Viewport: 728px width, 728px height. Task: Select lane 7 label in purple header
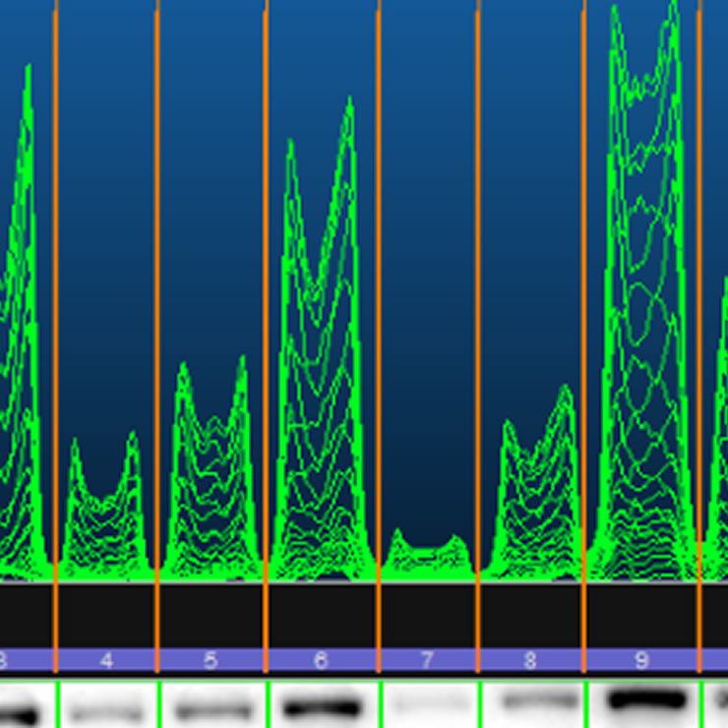click(426, 661)
